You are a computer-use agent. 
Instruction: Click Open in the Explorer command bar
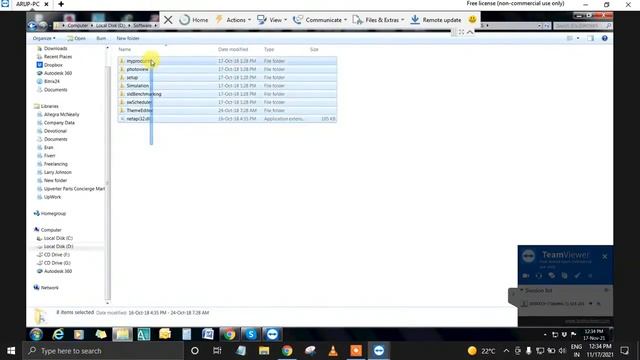(77, 38)
